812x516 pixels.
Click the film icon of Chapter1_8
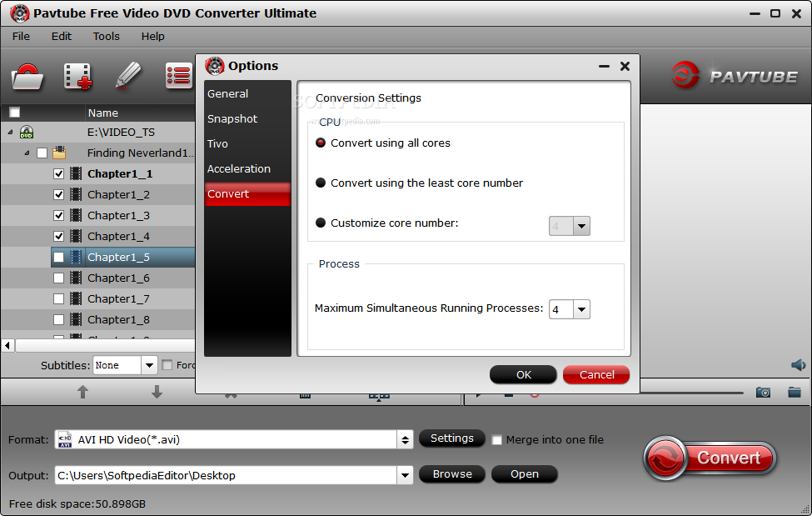click(x=76, y=319)
